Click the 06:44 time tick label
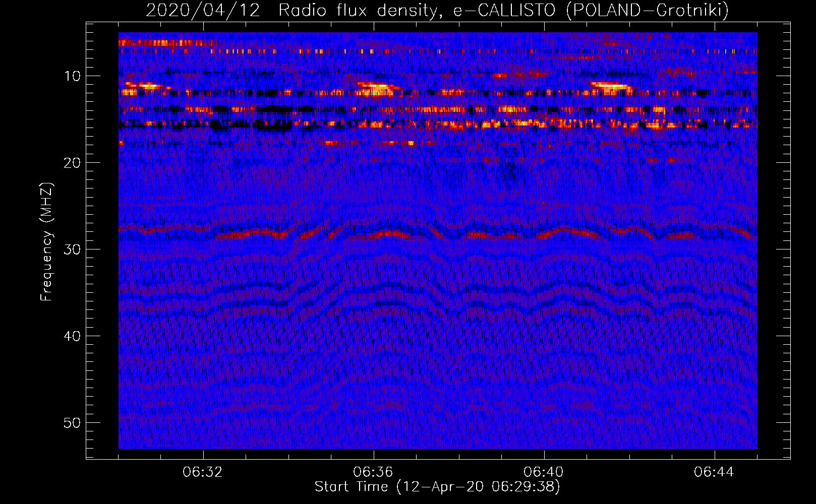This screenshot has height=504, width=816. [714, 472]
